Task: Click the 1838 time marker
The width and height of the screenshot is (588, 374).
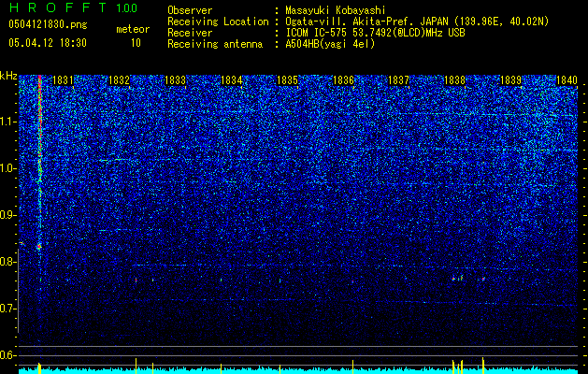Action: [x=454, y=80]
